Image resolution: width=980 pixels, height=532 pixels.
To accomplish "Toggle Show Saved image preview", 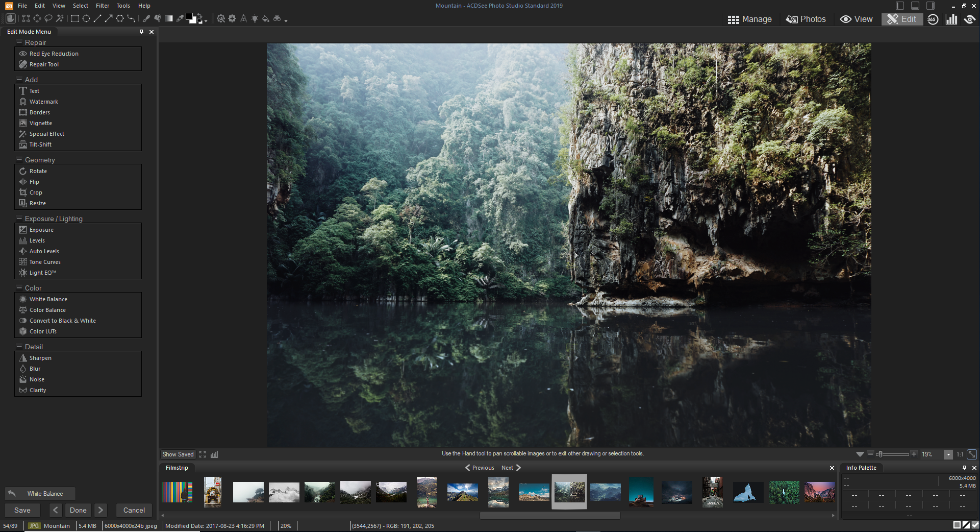I will (x=178, y=454).
